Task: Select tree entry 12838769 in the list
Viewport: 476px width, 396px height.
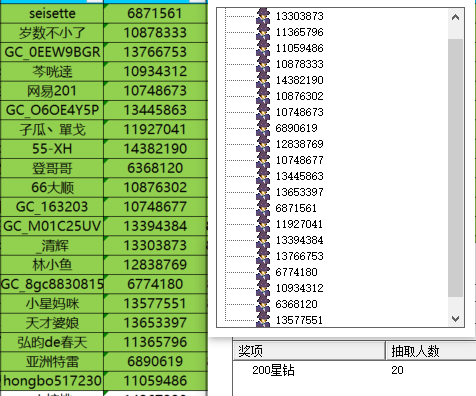Action: (x=299, y=144)
